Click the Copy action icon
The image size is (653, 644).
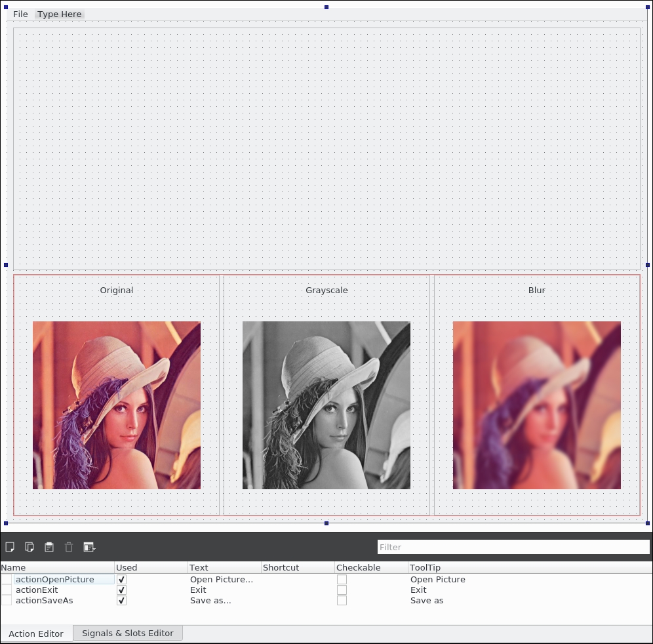pyautogui.click(x=30, y=547)
